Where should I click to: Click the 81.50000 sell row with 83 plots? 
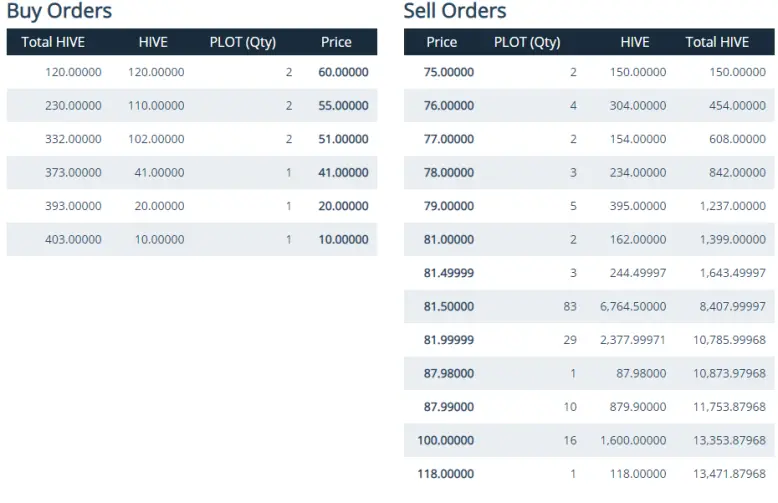click(x=589, y=307)
